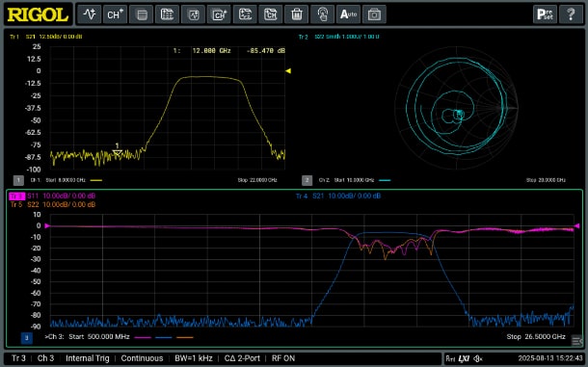Click Ch 1 Stop 22.0000 GHz field

[257, 180]
